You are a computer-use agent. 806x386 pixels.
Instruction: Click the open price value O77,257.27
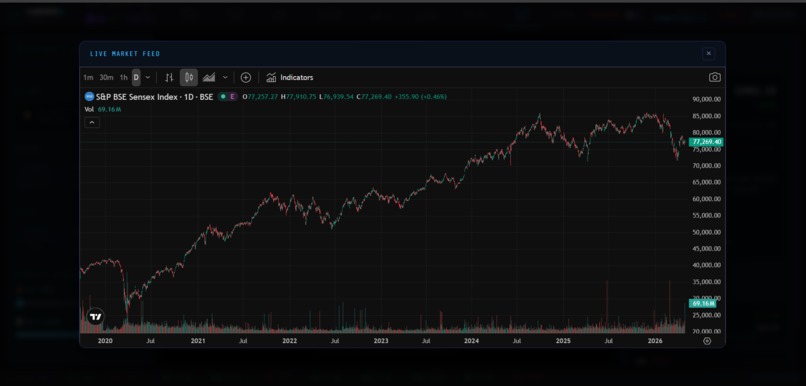261,97
